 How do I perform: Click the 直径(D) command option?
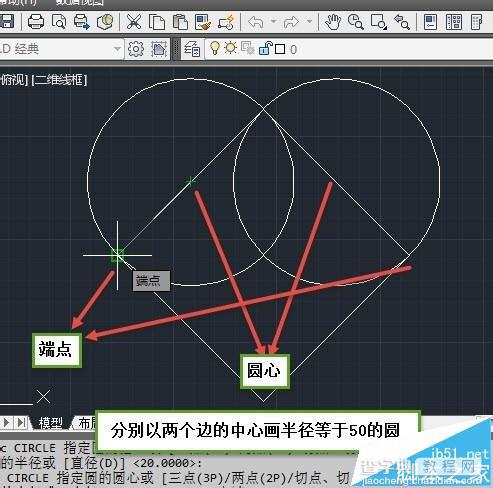pos(95,463)
